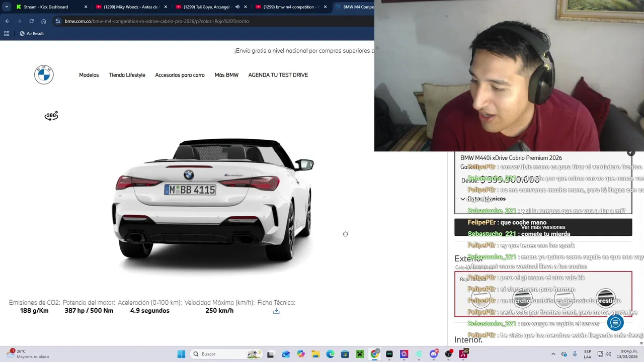Image resolution: width=644 pixels, height=362 pixels.
Task: Open the Modelos menu
Action: (x=89, y=75)
